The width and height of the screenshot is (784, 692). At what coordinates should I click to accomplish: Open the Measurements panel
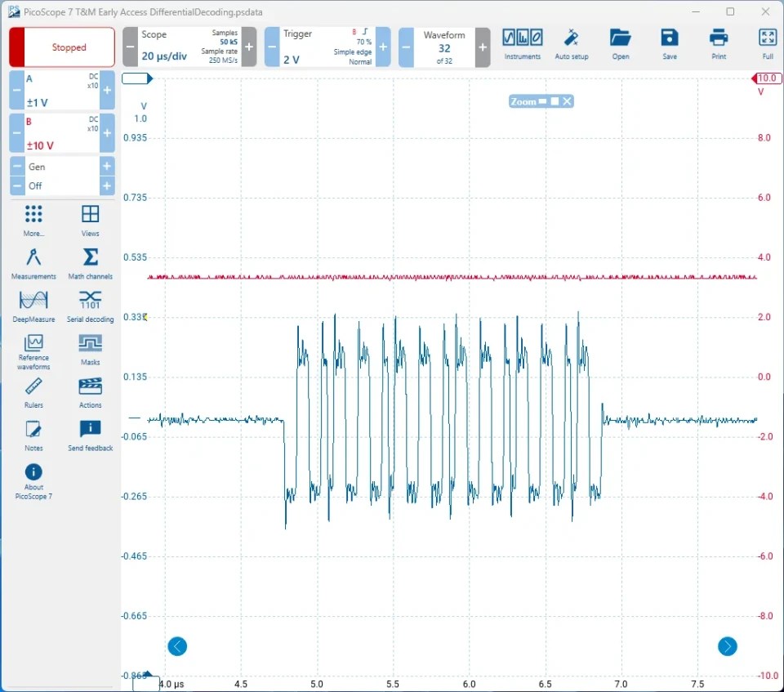click(33, 263)
